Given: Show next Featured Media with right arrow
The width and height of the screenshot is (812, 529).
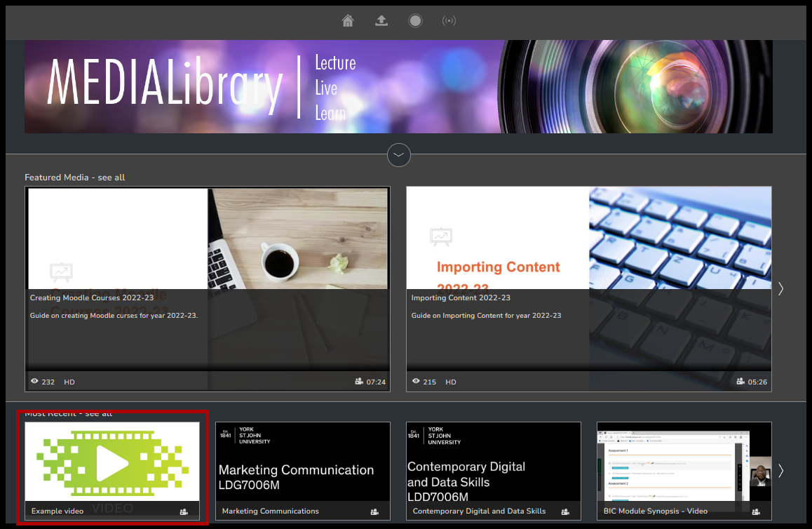Looking at the screenshot, I should click(x=781, y=288).
